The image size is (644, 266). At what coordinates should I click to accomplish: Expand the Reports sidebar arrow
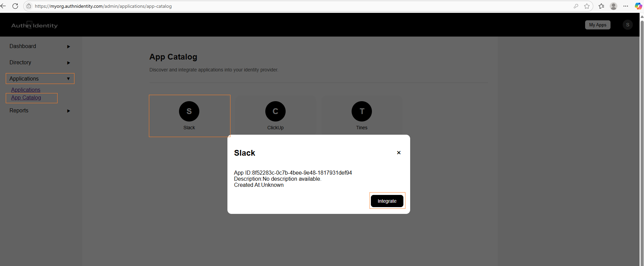pos(69,111)
